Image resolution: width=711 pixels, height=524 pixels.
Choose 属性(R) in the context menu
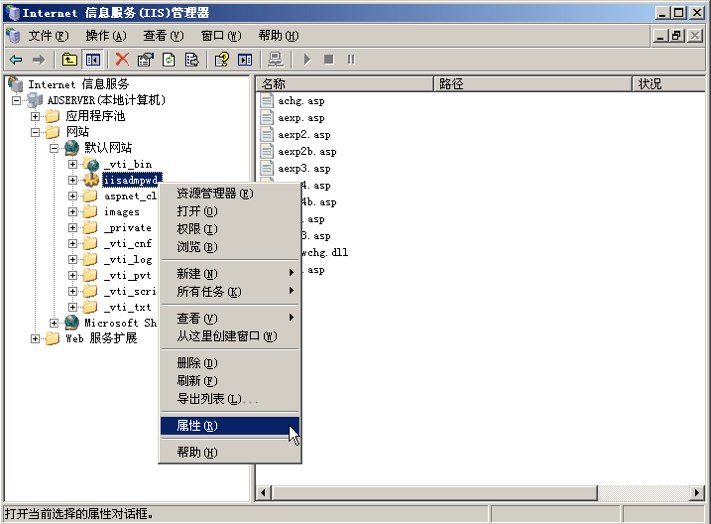[230, 426]
